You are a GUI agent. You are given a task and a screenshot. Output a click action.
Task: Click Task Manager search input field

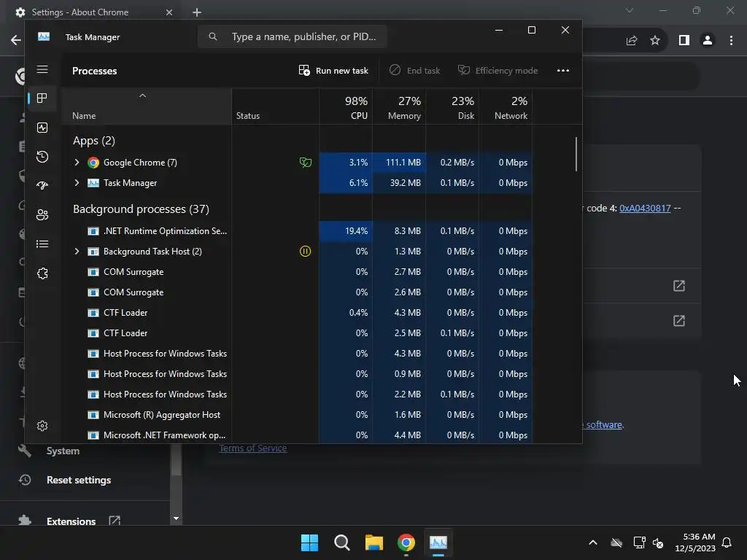(293, 36)
